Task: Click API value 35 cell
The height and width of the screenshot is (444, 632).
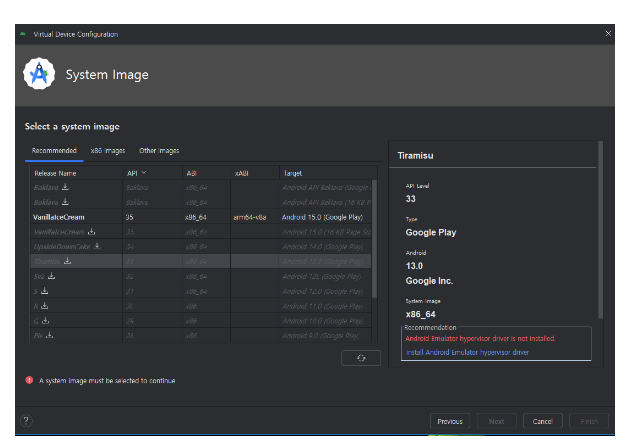Action: tap(129, 217)
